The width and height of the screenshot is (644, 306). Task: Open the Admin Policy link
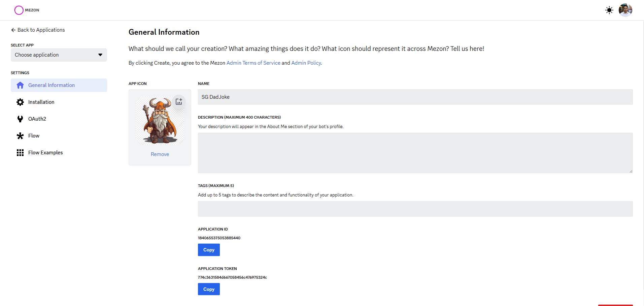click(x=306, y=63)
